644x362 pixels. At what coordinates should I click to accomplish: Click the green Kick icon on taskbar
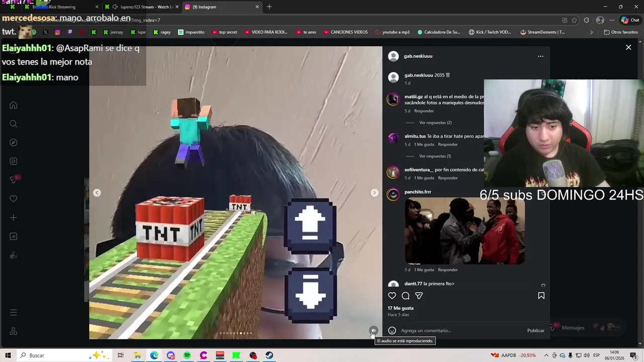[236, 355]
